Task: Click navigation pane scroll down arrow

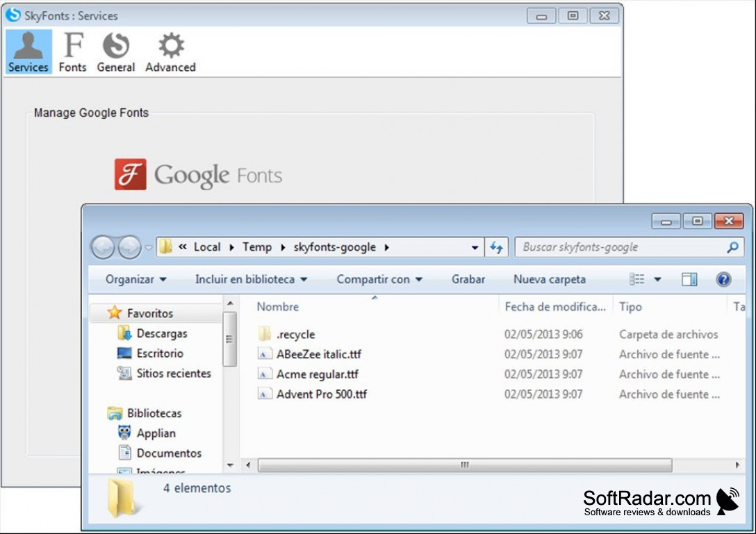Action: (230, 465)
